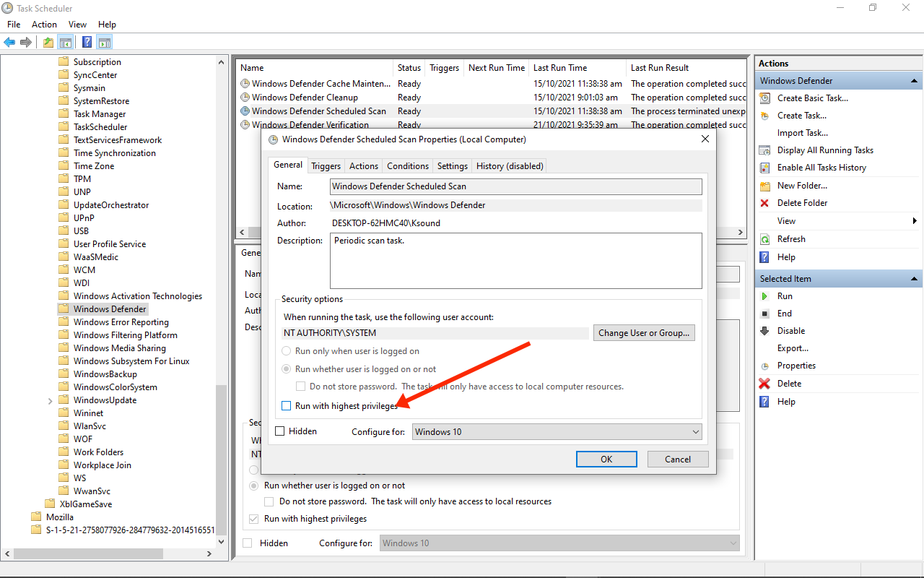Click the Cancel button
This screenshot has width=924, height=578.
click(678, 459)
